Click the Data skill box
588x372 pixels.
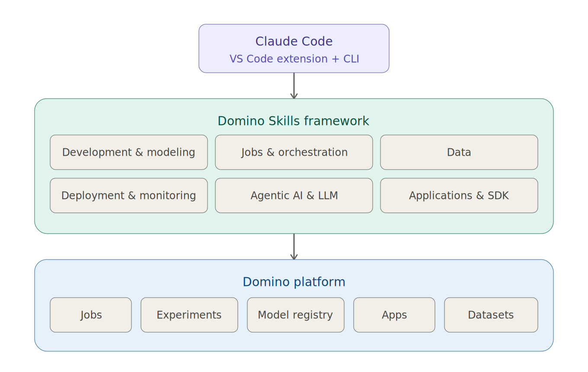459,152
